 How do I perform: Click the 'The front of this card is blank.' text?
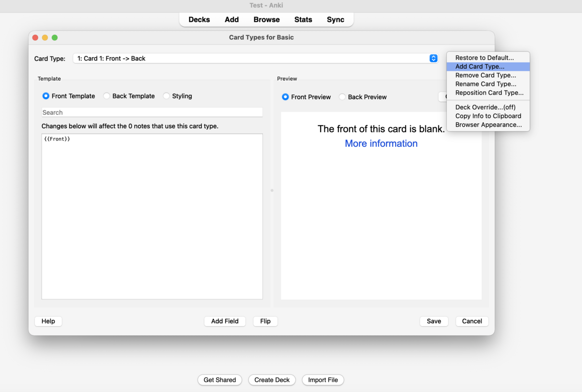coord(381,129)
